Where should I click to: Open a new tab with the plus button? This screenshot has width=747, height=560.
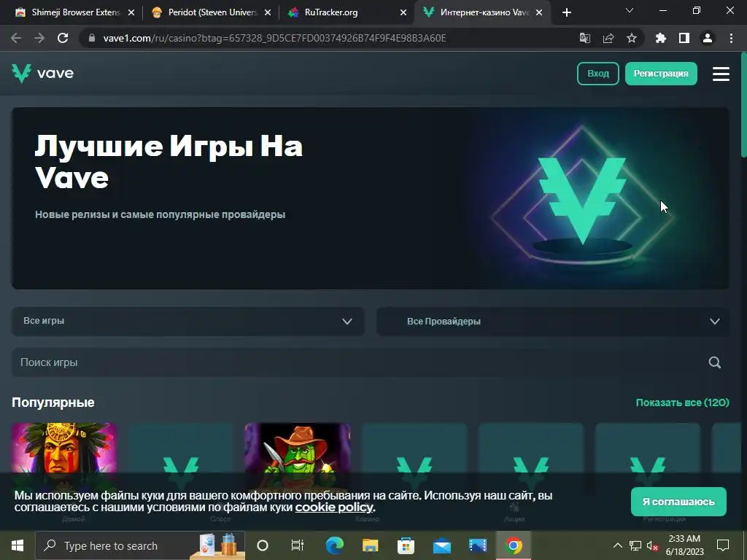pos(566,13)
